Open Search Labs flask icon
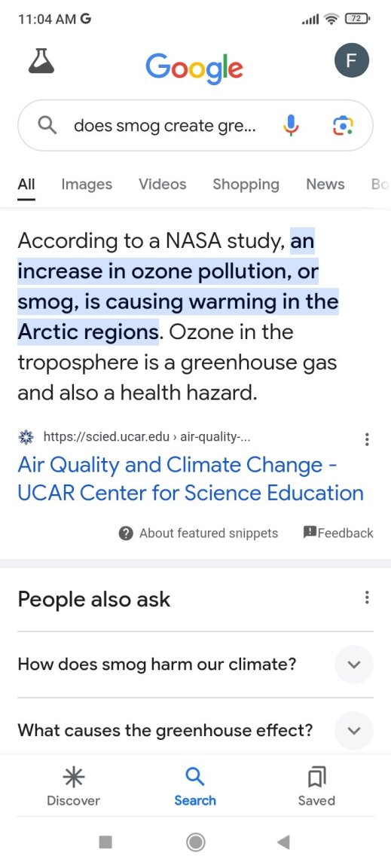 click(41, 60)
